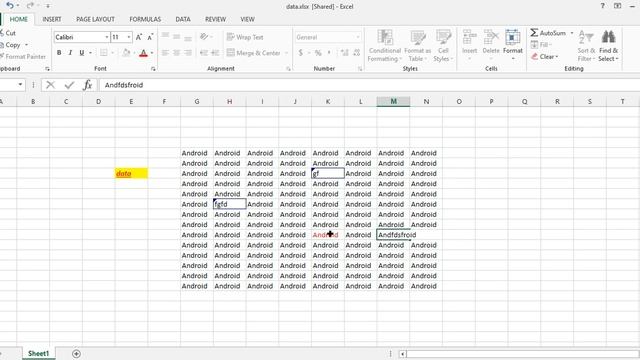Screen dimensions: 640x360
Task: Toggle Wrap Text
Action: tap(245, 37)
